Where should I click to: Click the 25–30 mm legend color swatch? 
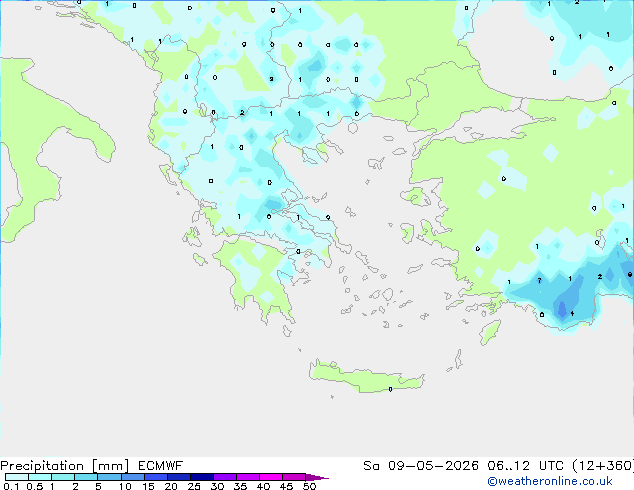click(x=202, y=477)
